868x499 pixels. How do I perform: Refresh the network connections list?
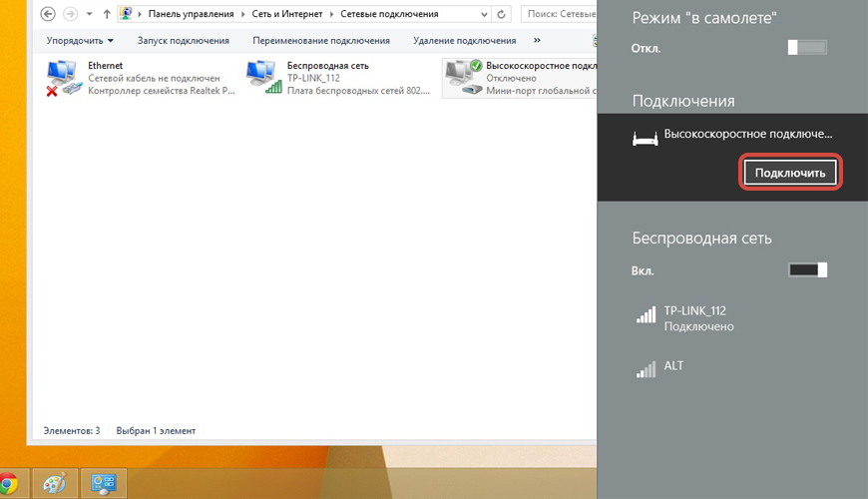coord(501,14)
